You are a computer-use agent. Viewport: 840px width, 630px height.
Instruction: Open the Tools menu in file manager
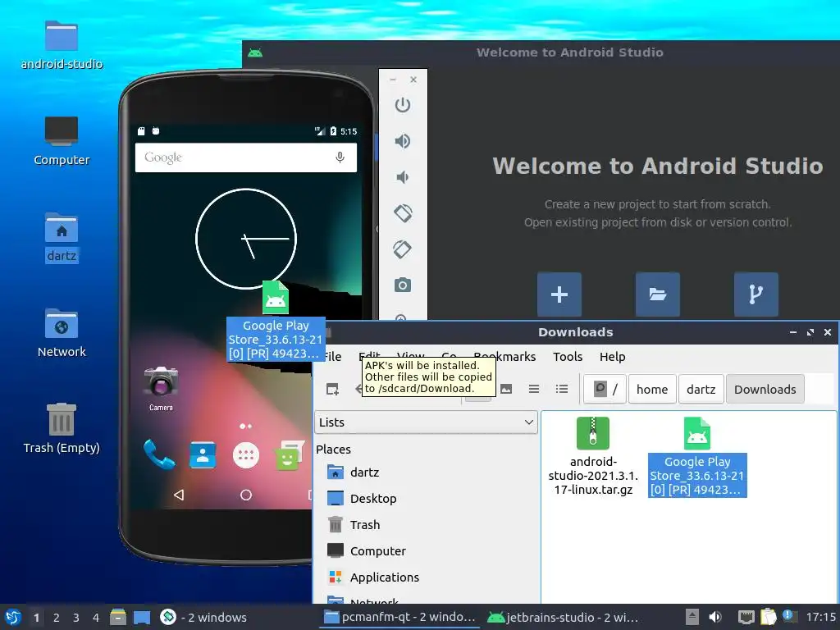point(568,357)
